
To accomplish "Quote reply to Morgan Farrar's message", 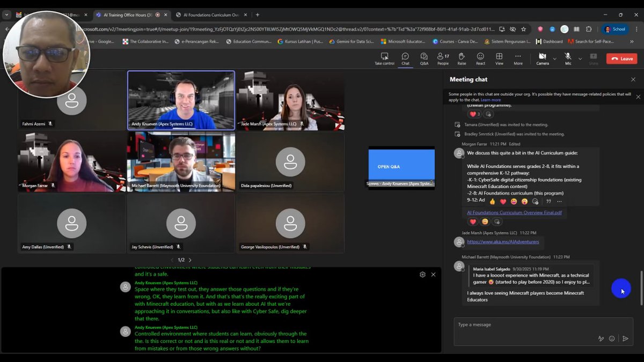I will click(x=548, y=202).
